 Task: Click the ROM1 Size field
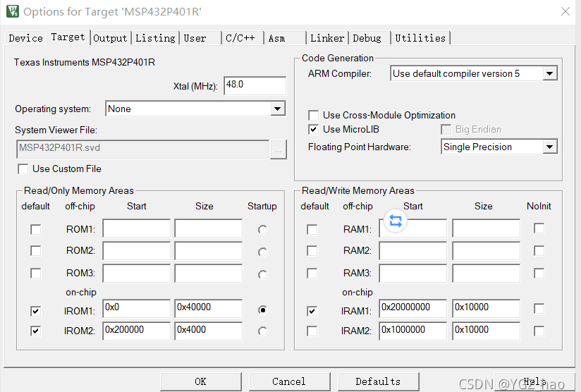(x=209, y=228)
